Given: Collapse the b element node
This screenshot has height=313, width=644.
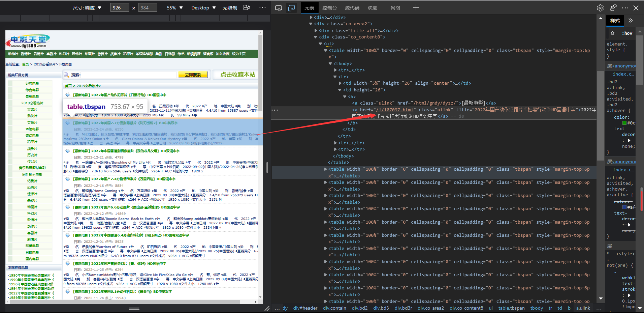Looking at the screenshot, I should point(345,96).
